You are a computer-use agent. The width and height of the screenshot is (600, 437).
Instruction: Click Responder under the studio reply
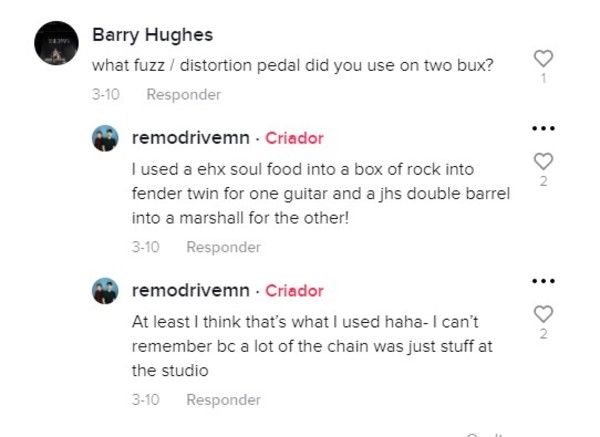tap(223, 400)
